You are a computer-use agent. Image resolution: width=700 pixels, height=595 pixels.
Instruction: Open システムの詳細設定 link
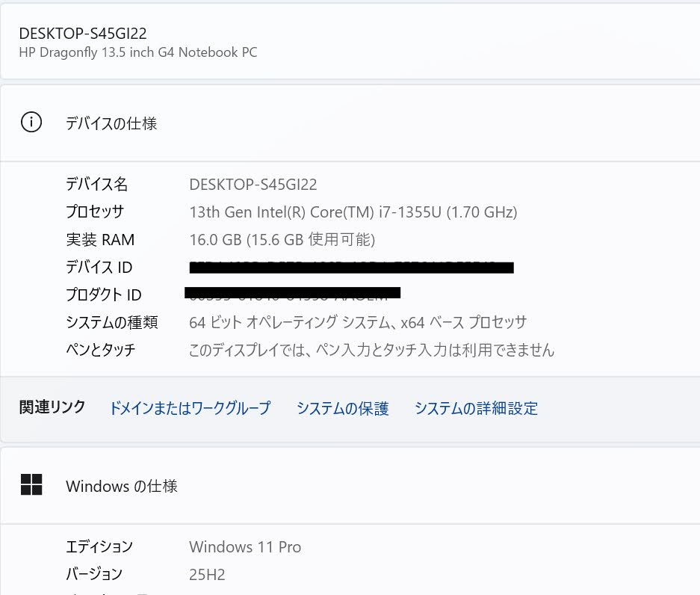(476, 408)
